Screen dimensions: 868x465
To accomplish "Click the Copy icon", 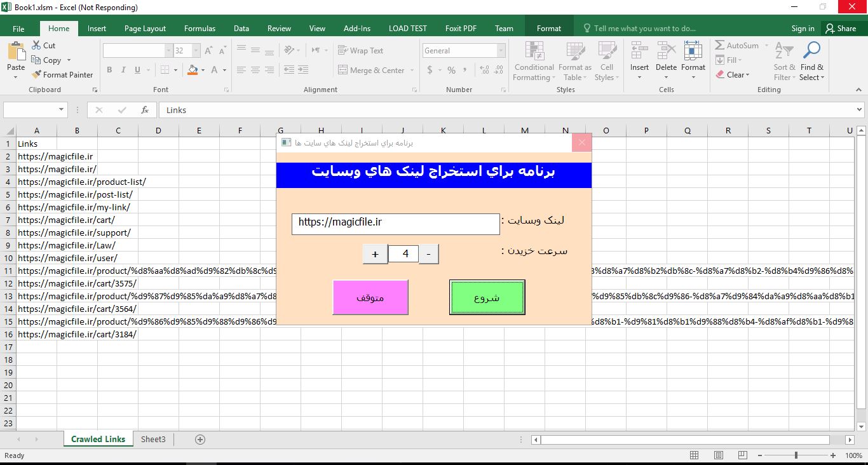I will point(36,60).
